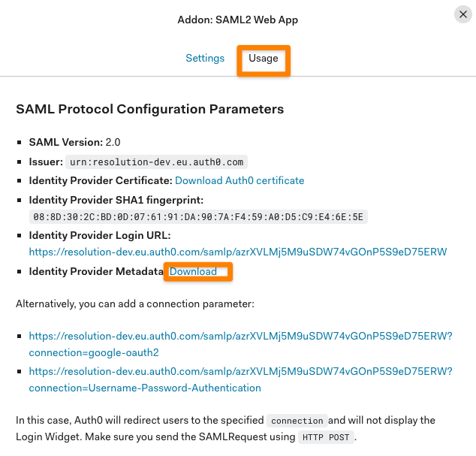Switch to the Settings tab
476x456 pixels.
click(x=205, y=58)
